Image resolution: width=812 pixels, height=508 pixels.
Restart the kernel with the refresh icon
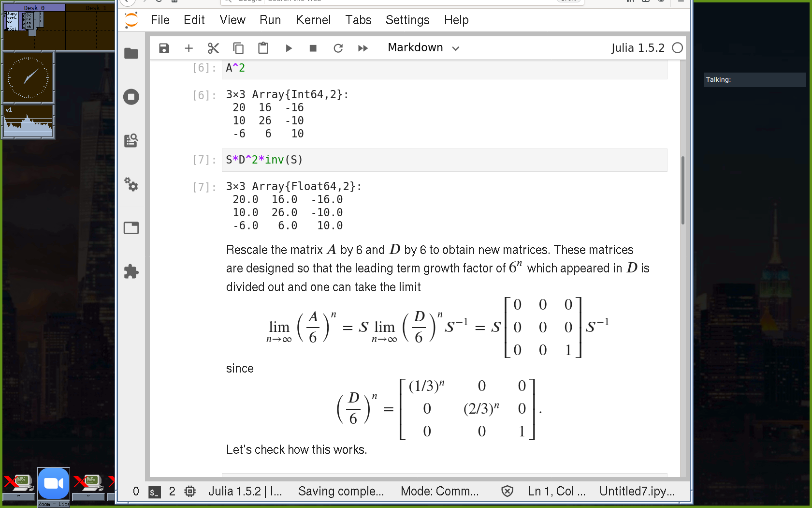[338, 48]
